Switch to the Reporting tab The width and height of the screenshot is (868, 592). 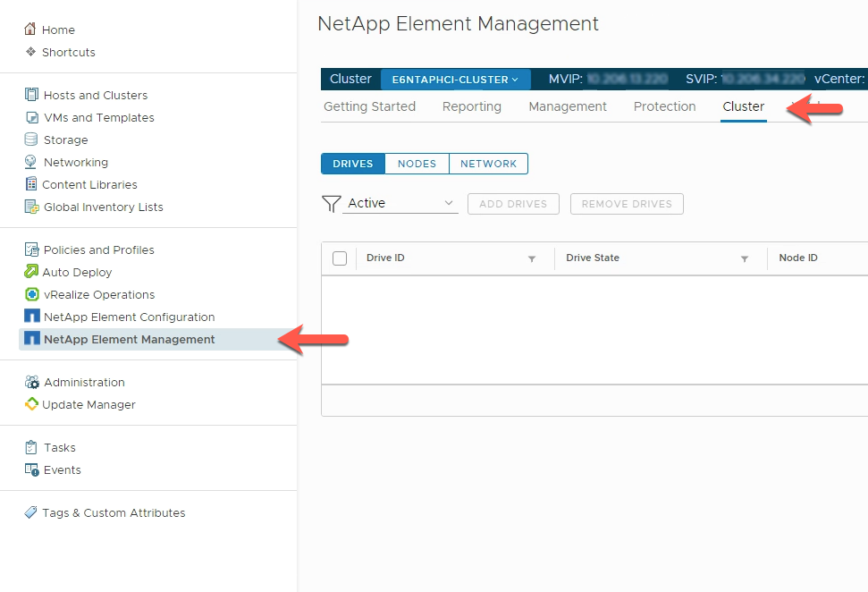(x=472, y=106)
